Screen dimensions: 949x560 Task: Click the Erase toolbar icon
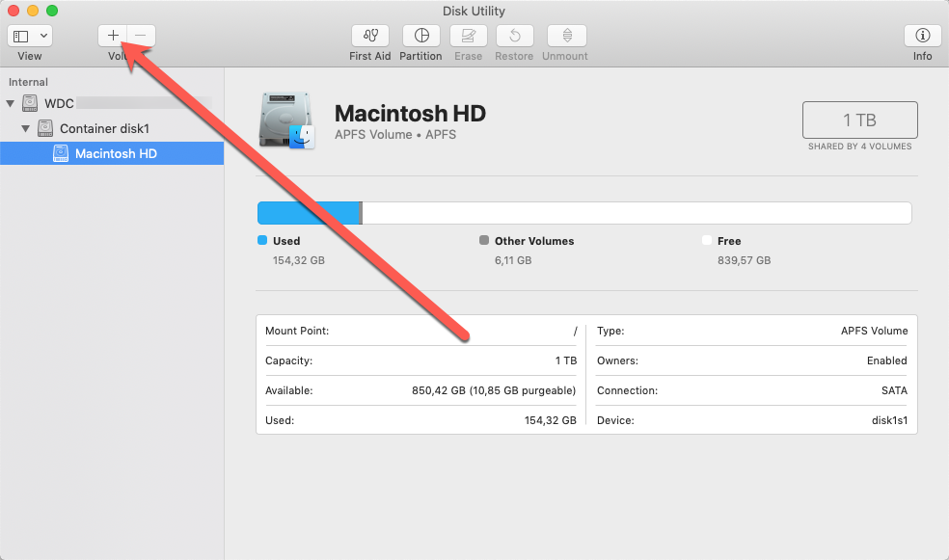[469, 36]
